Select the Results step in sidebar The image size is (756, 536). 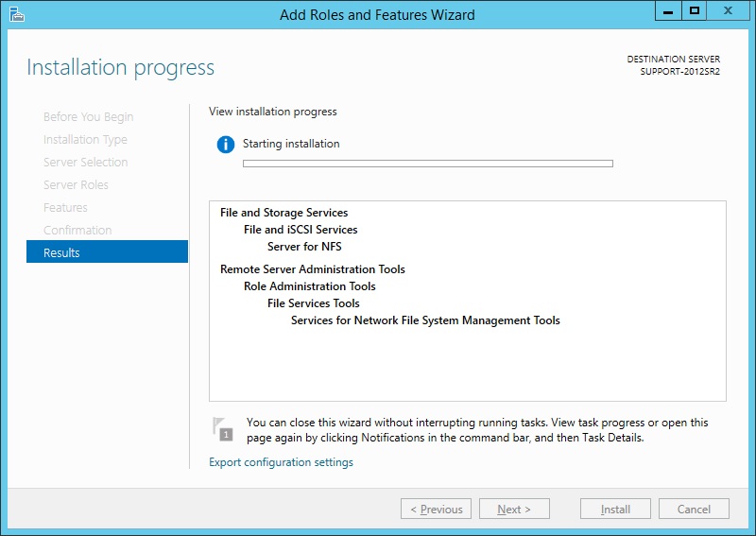(107, 252)
